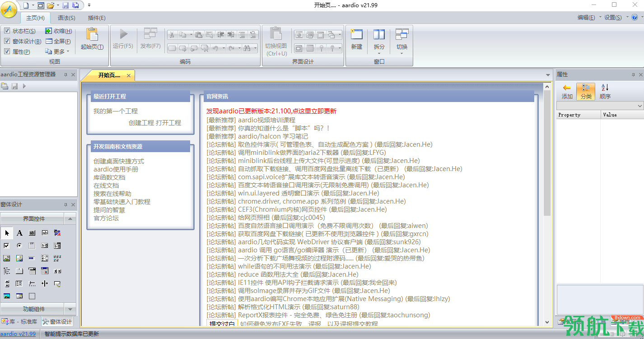Image resolution: width=644 pixels, height=339 pixels.
Task: Uncheck the 窗体设计 checkbox
Action: coord(7,41)
